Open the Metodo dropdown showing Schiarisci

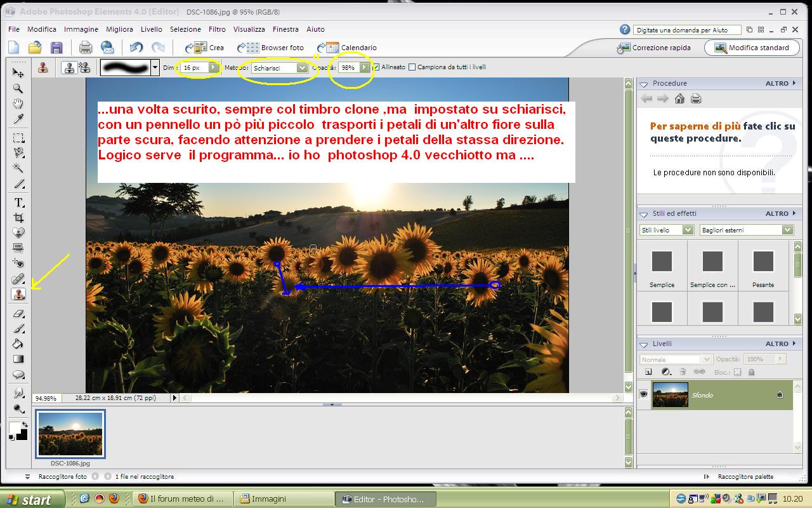point(302,68)
